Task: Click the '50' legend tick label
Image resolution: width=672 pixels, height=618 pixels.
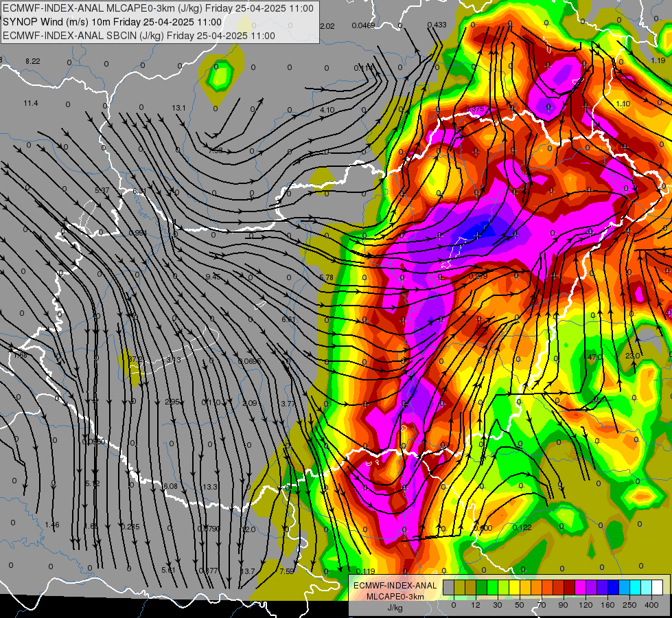Action: point(520,605)
